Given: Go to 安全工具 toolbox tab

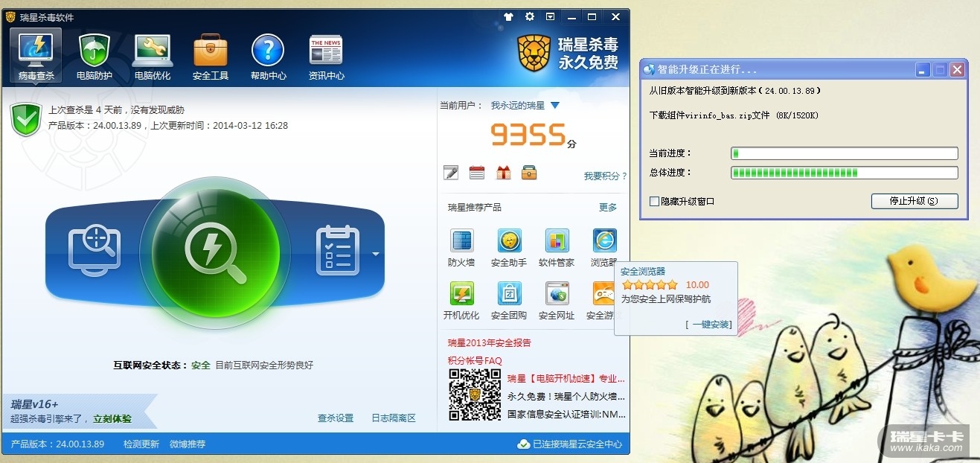Looking at the screenshot, I should pos(211,57).
